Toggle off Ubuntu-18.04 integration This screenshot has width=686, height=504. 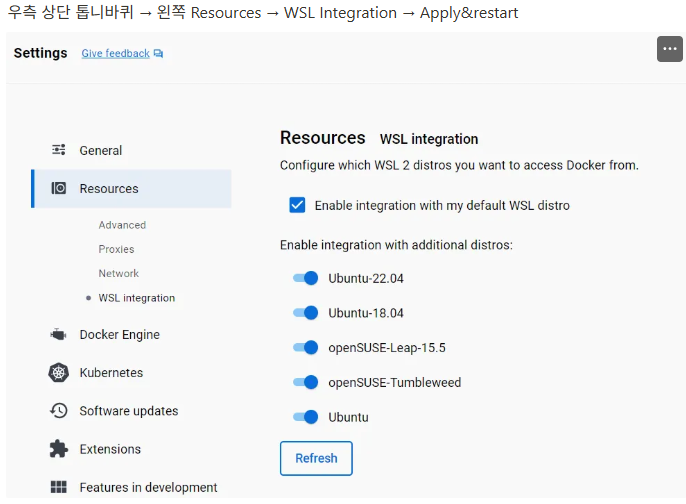(305, 313)
